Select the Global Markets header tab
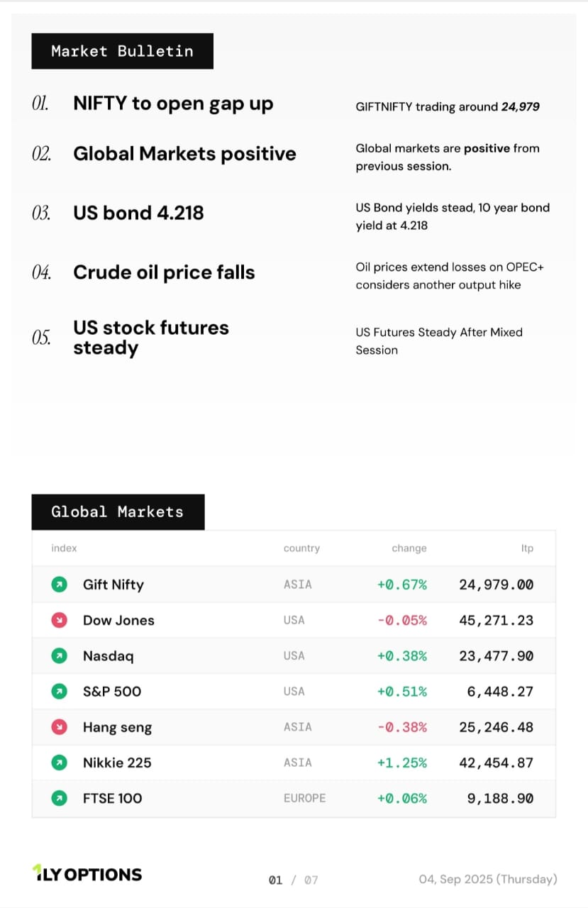Image resolution: width=588 pixels, height=908 pixels. click(x=118, y=512)
